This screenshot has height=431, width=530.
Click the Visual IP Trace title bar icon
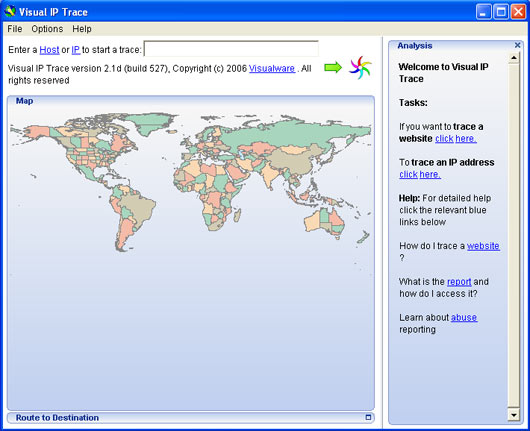pyautogui.click(x=10, y=11)
